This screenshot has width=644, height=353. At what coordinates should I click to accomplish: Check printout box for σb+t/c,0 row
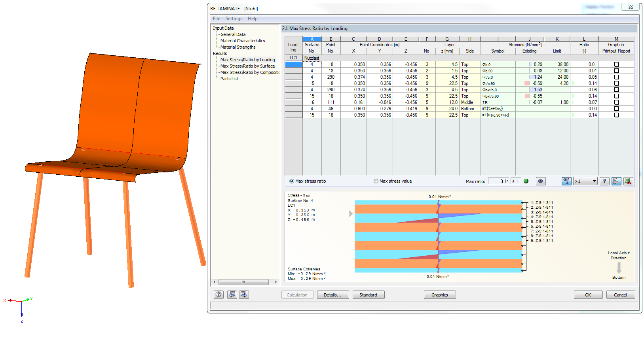coord(616,90)
